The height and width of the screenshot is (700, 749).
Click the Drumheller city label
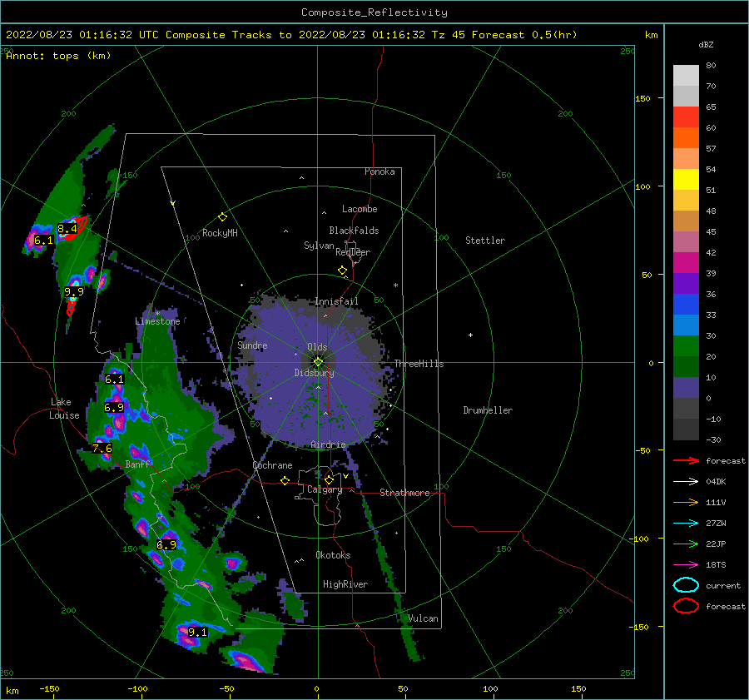pyautogui.click(x=488, y=410)
